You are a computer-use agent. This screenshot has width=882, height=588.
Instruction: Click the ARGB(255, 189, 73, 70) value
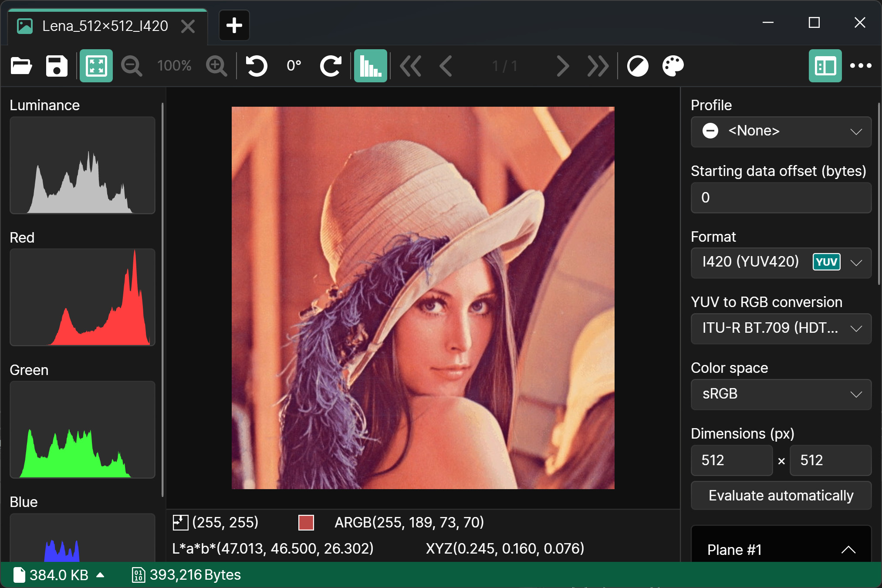[409, 522]
